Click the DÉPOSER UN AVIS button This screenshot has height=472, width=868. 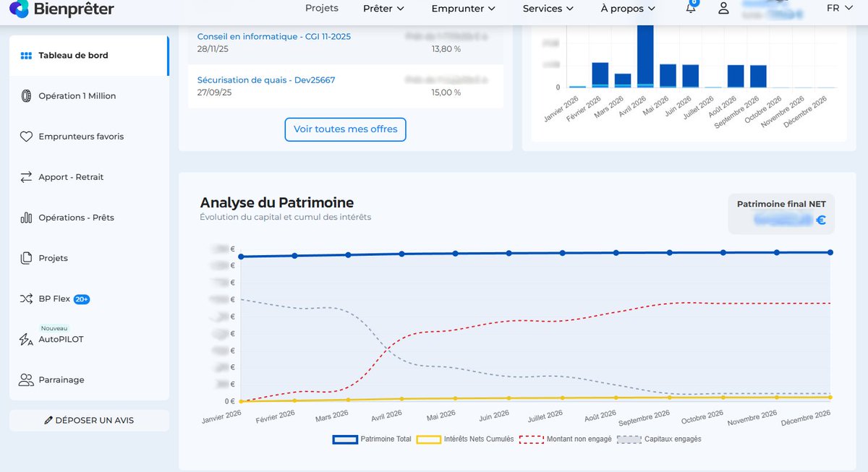[89, 421]
